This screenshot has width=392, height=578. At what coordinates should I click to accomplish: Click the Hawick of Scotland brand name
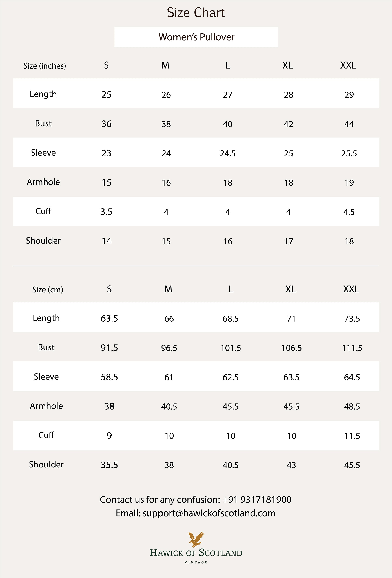[x=196, y=553]
